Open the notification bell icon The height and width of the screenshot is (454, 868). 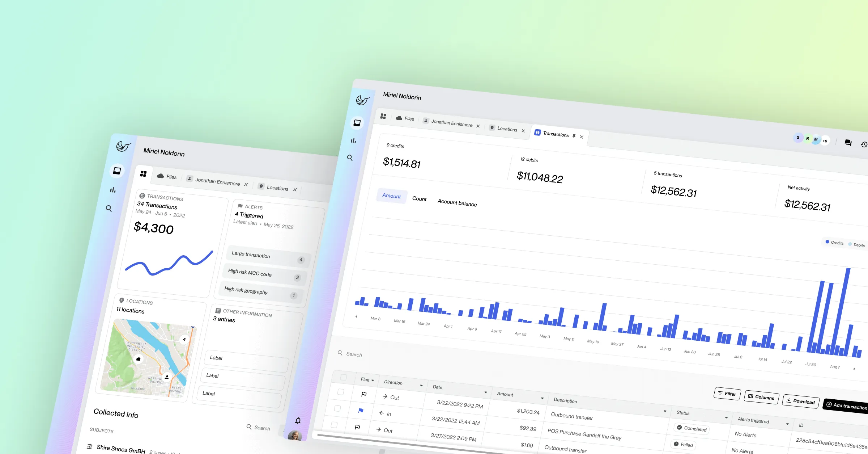coord(298,421)
